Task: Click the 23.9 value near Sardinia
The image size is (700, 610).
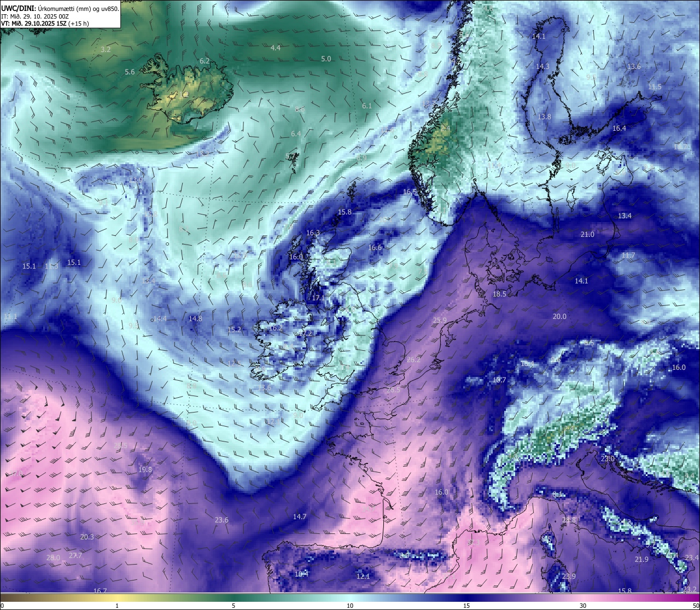Action: tap(569, 577)
